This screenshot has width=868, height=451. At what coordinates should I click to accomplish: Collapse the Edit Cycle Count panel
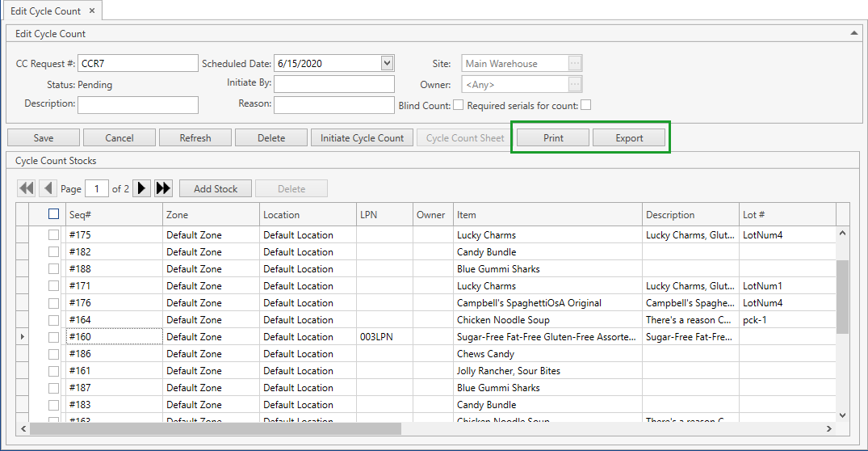pyautogui.click(x=853, y=33)
